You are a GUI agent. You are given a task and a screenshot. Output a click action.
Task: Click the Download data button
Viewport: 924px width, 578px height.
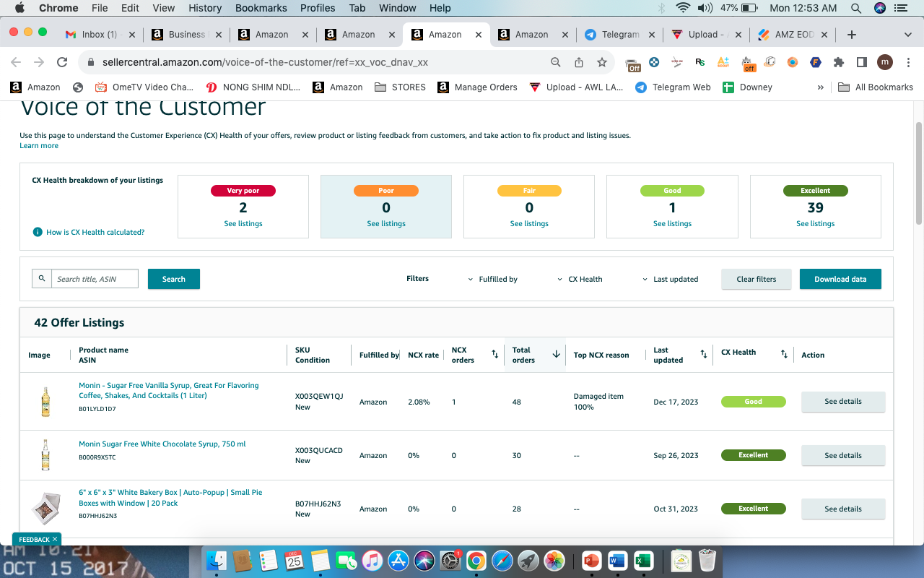(840, 279)
